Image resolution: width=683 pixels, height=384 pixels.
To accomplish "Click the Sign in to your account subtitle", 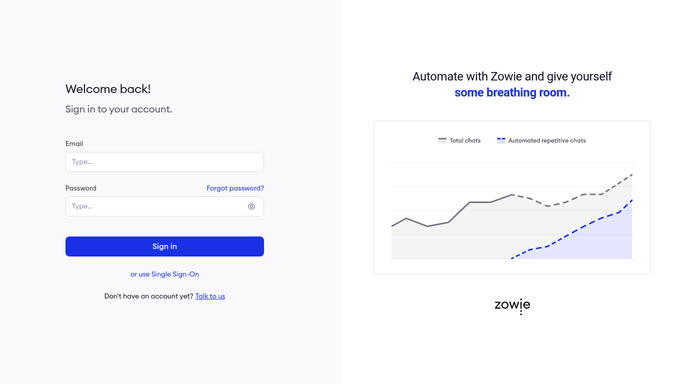I will click(118, 109).
